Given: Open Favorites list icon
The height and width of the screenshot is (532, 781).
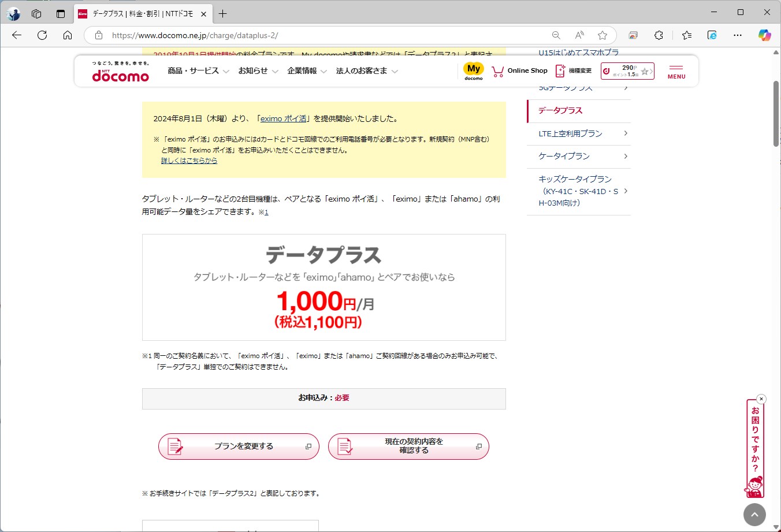Looking at the screenshot, I should pyautogui.click(x=686, y=35).
